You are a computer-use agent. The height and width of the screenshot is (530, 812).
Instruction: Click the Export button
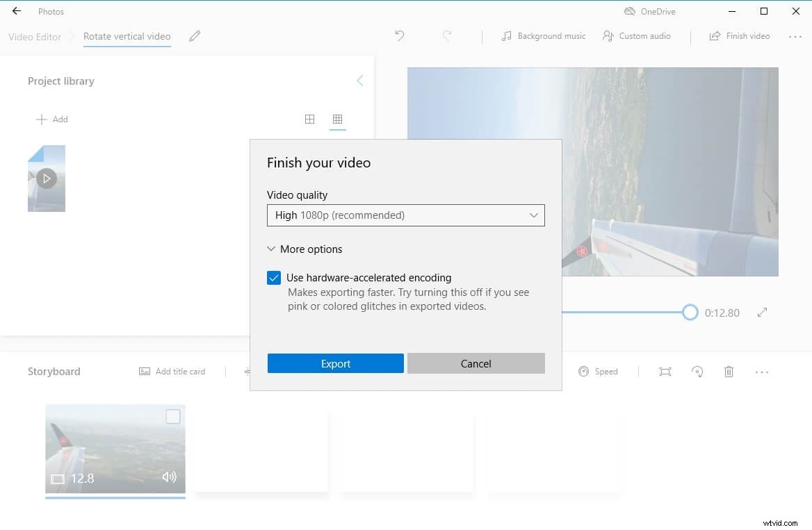click(335, 363)
